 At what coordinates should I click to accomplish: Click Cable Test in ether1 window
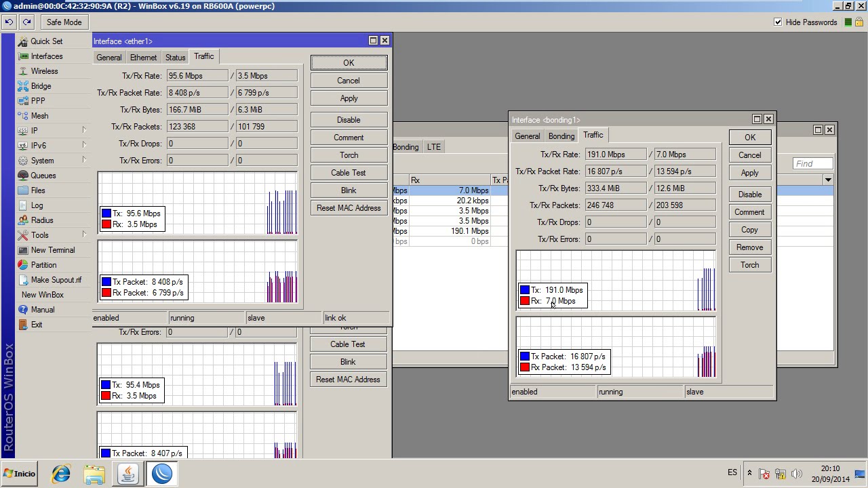coord(349,173)
